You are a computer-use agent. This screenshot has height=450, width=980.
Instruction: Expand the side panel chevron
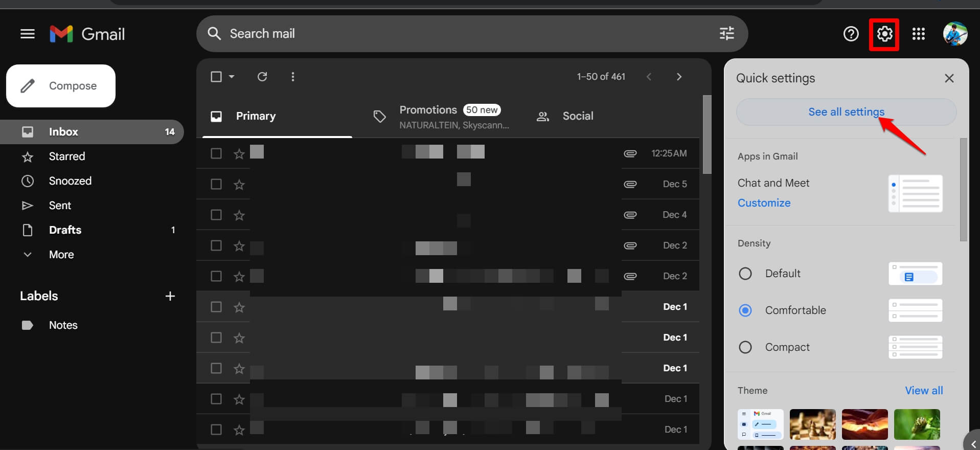973,444
